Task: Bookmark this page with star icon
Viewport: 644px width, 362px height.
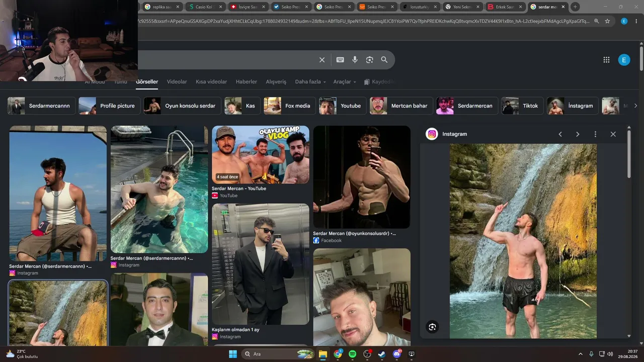Action: (x=607, y=21)
